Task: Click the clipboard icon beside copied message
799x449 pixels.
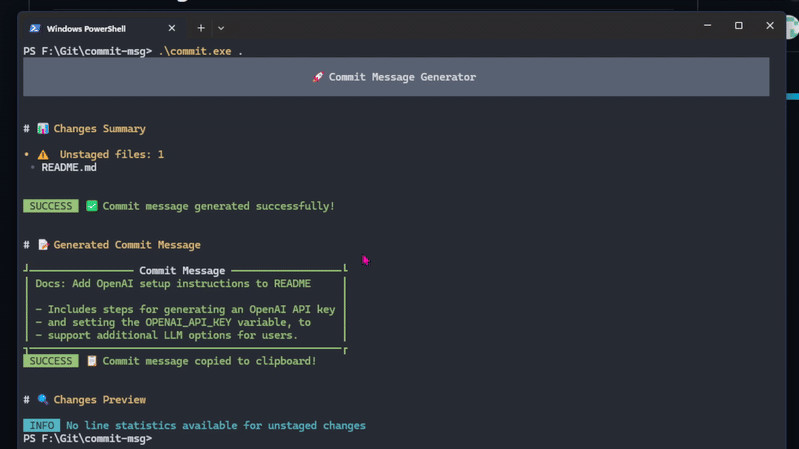Action: point(92,361)
